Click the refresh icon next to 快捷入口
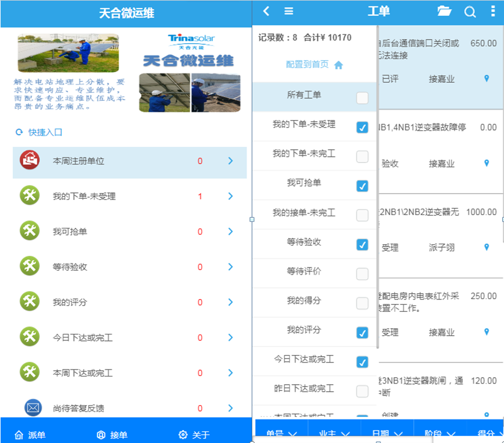Image resolution: width=504 pixels, height=443 pixels. coord(19,132)
